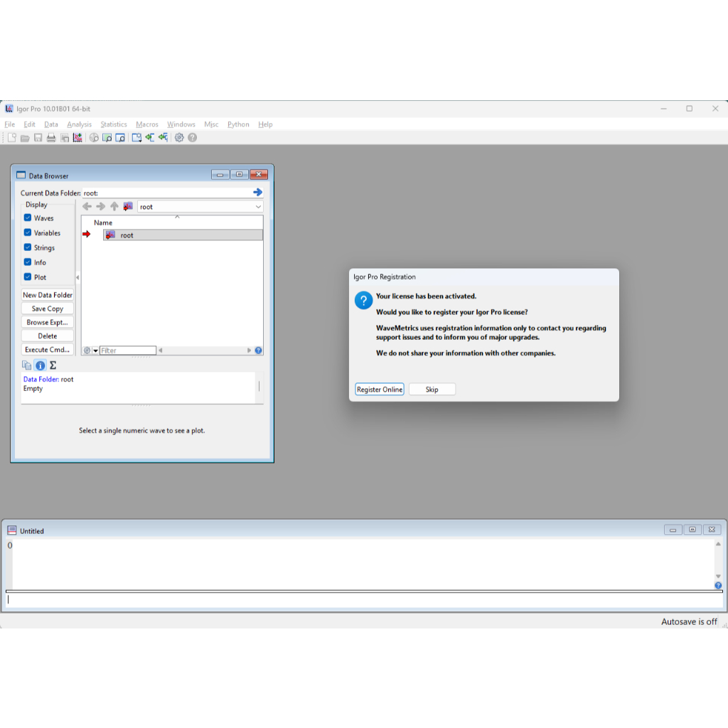The height and width of the screenshot is (728, 728).
Task: Click the Skip button in registration dialog
Action: pos(432,389)
